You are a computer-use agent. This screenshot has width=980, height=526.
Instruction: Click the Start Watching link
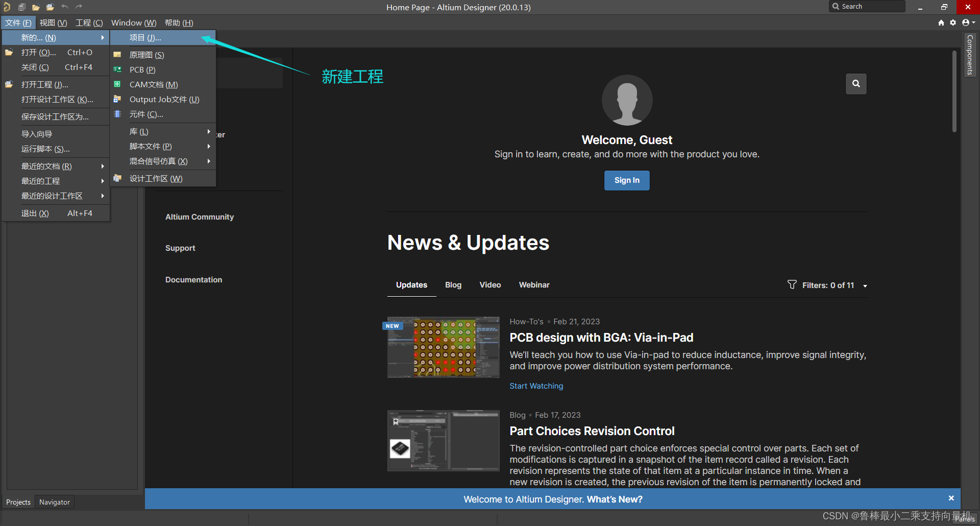pyautogui.click(x=536, y=386)
